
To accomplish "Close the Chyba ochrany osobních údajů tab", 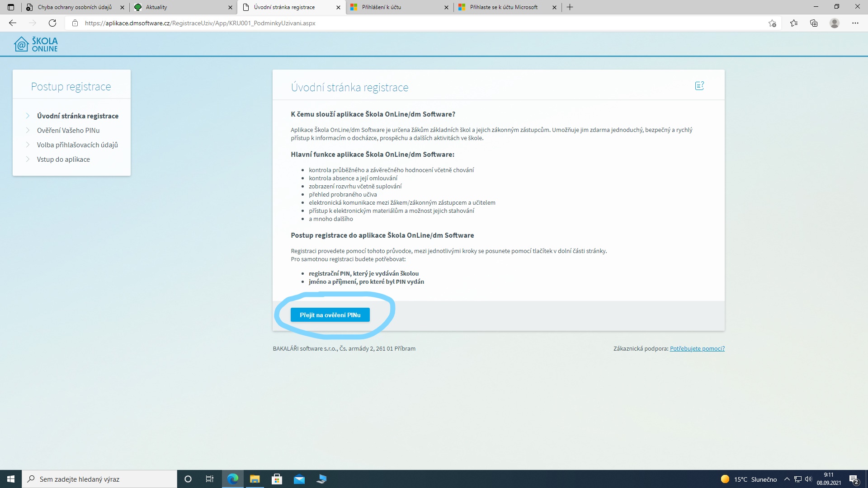I will tap(122, 7).
